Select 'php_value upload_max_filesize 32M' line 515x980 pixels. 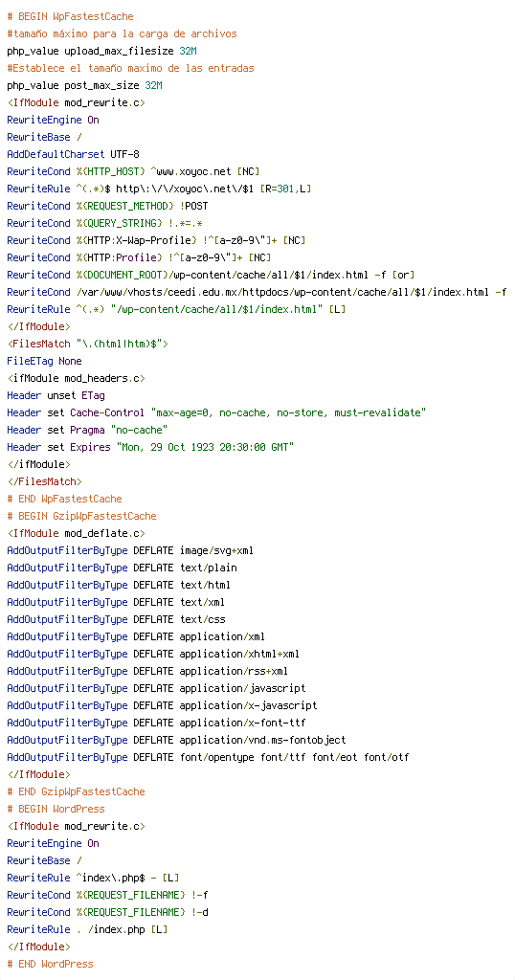[x=102, y=51]
